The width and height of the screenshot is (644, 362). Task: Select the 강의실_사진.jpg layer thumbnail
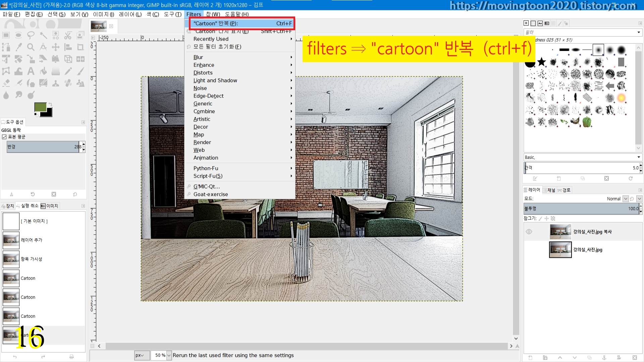click(560, 250)
